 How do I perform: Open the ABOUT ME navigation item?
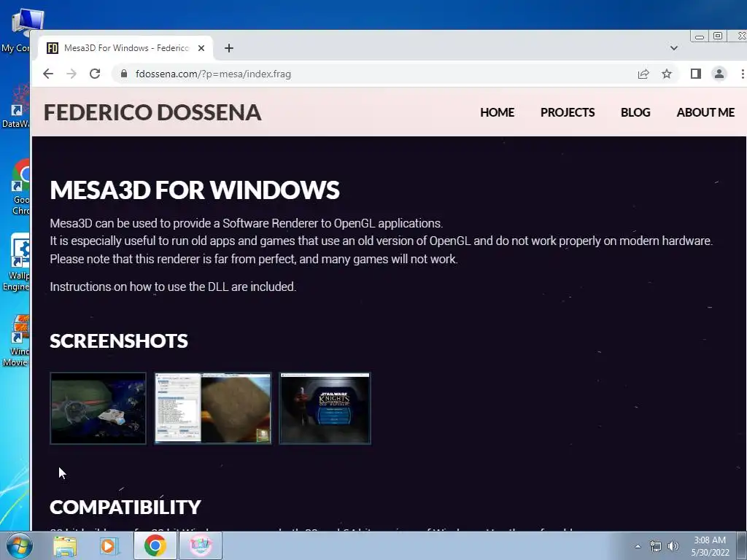click(705, 112)
